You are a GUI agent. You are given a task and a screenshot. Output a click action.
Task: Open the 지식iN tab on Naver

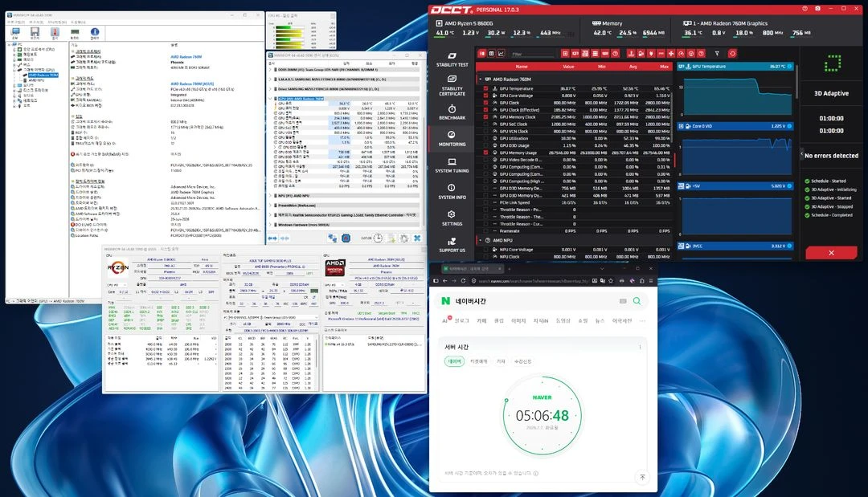pos(540,320)
